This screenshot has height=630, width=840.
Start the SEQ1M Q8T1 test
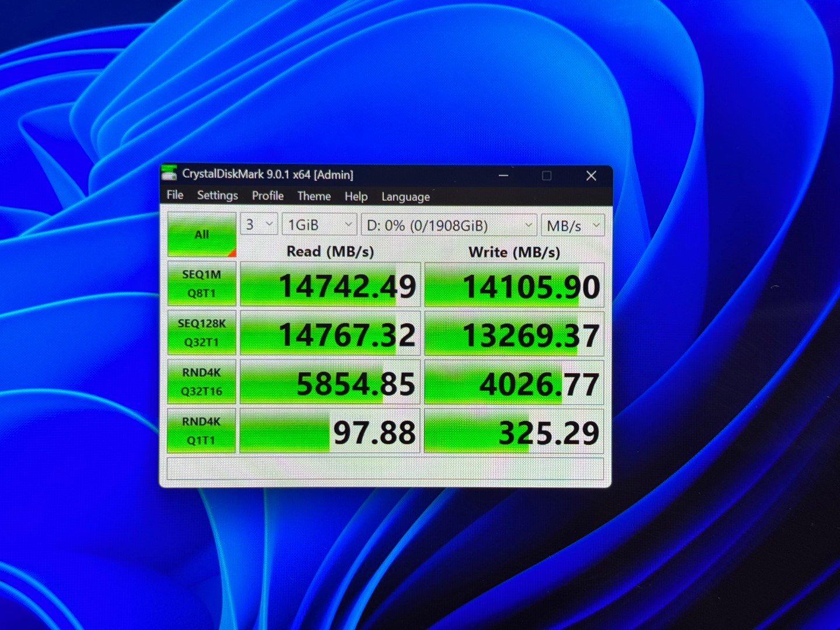click(x=202, y=283)
